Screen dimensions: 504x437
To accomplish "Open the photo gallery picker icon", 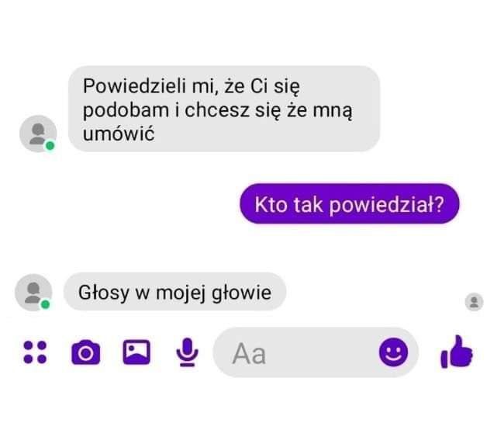I will click(136, 352).
